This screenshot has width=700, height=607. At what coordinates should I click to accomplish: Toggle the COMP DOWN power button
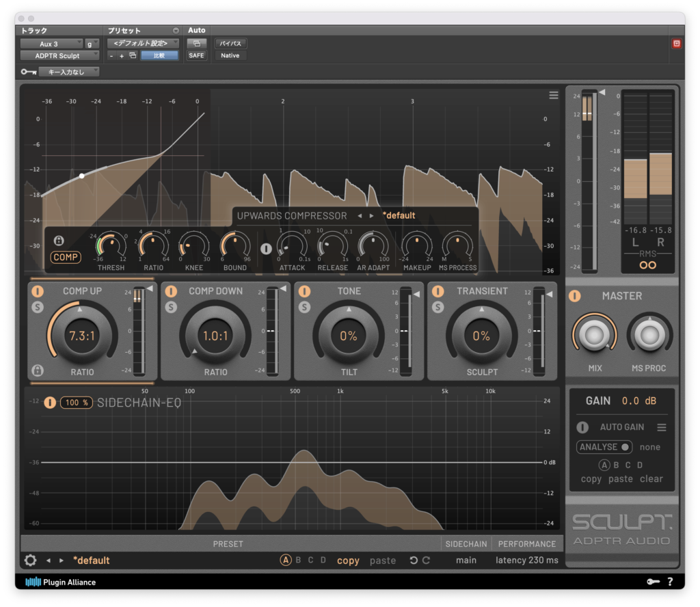click(x=171, y=291)
